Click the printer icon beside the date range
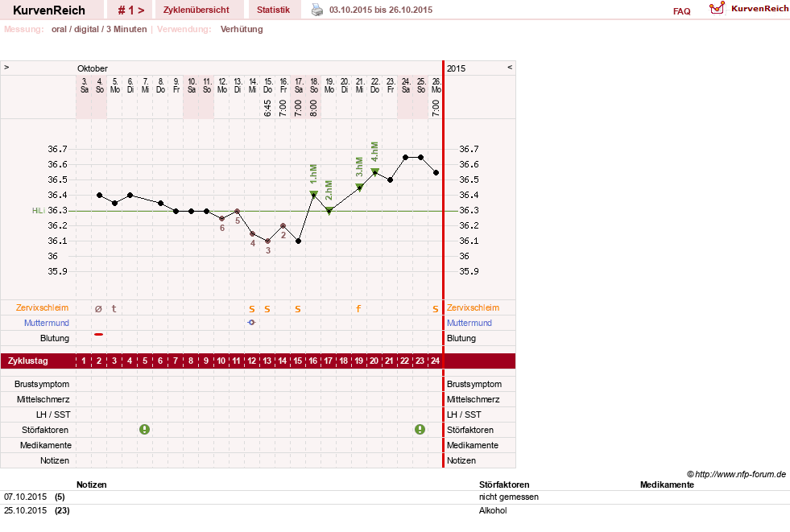 [317, 10]
